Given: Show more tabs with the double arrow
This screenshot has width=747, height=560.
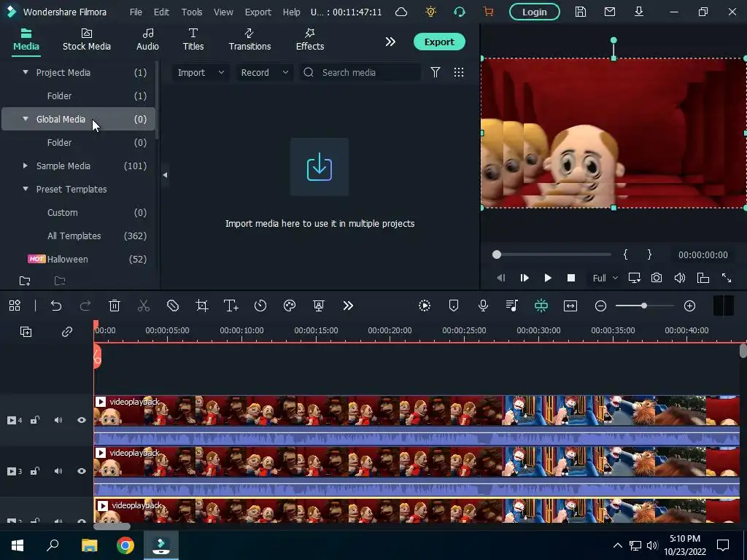Looking at the screenshot, I should click(x=390, y=42).
